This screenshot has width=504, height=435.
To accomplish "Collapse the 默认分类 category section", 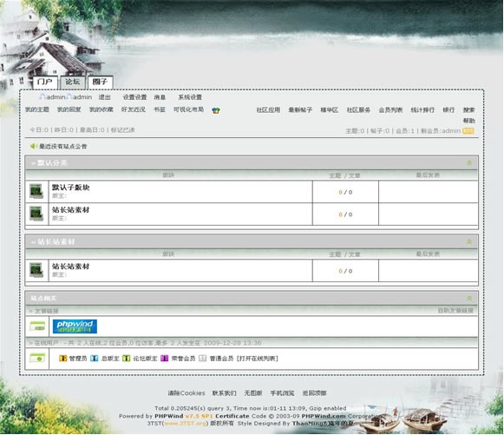I will coord(469,163).
